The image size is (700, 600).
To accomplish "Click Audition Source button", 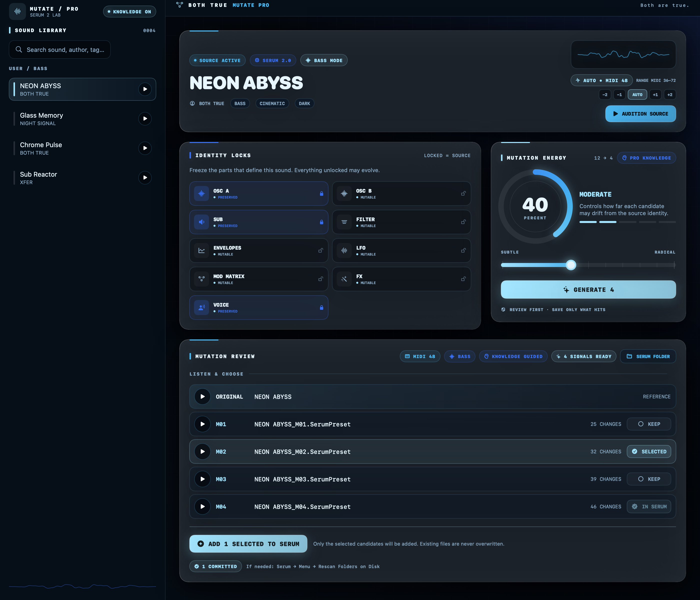I will pyautogui.click(x=640, y=114).
